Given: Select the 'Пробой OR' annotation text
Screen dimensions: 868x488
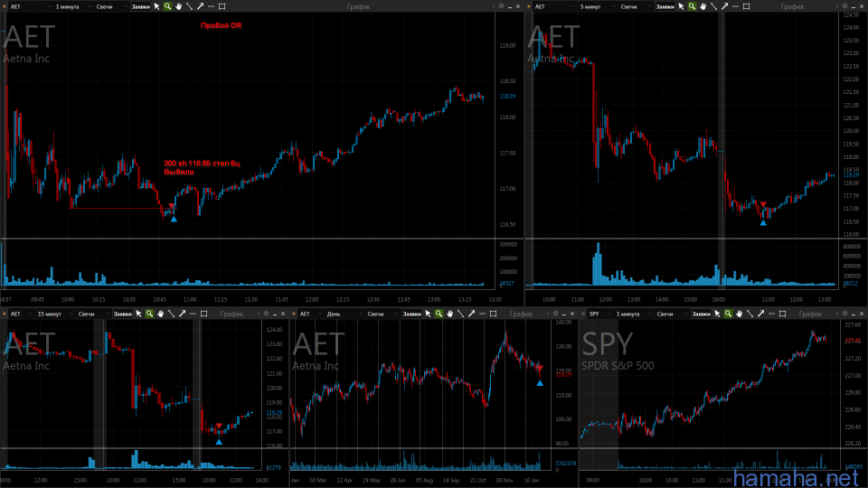Looking at the screenshot, I should tap(221, 25).
